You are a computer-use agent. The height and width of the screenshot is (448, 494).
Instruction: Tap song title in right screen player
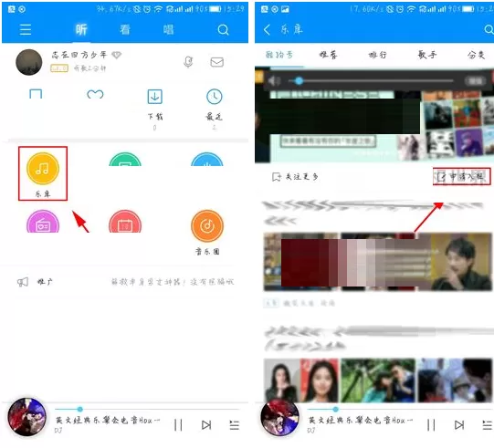pos(361,420)
